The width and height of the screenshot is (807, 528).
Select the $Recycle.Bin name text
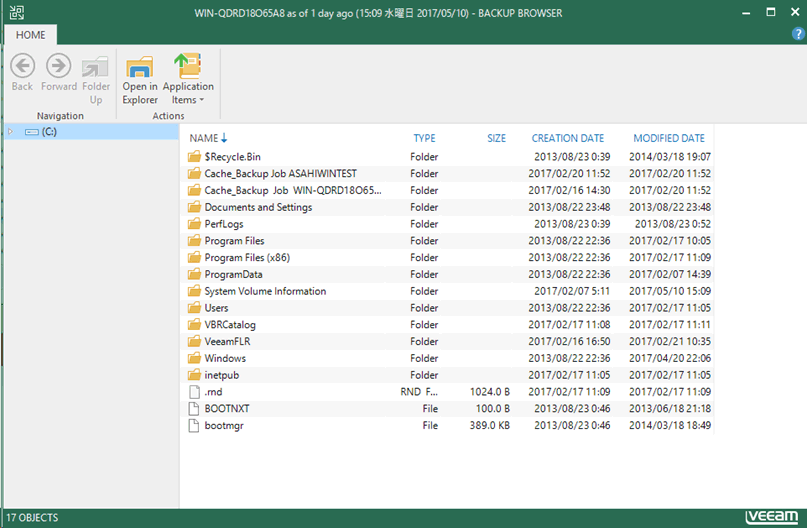click(233, 157)
